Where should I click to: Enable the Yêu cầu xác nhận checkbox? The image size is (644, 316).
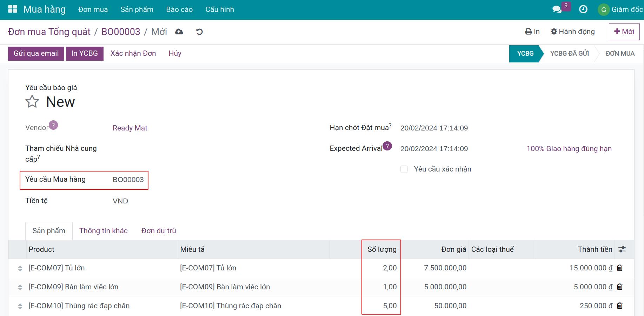coord(404,169)
